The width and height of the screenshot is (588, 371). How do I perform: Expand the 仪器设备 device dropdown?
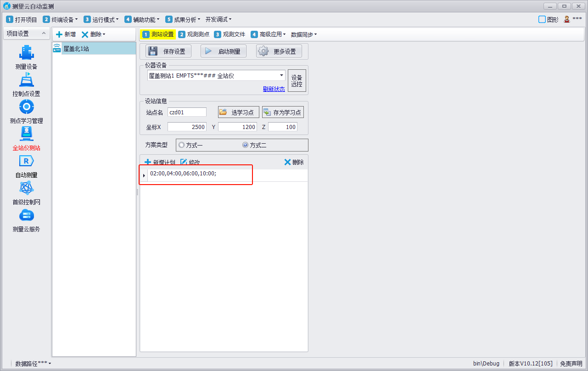coord(281,75)
